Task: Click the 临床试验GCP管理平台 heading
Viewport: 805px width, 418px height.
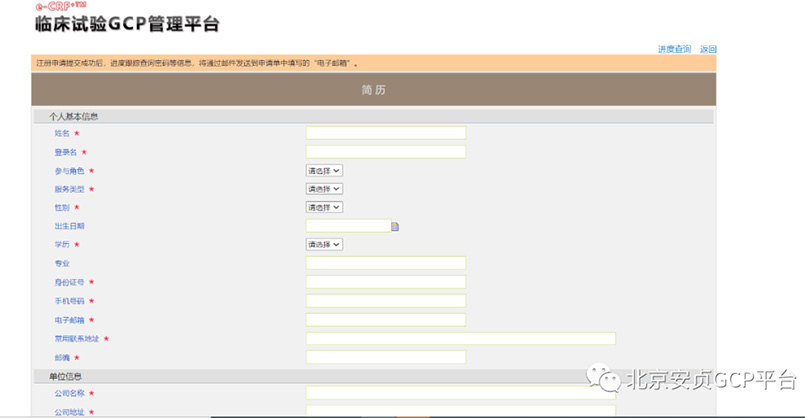Action: [x=127, y=24]
